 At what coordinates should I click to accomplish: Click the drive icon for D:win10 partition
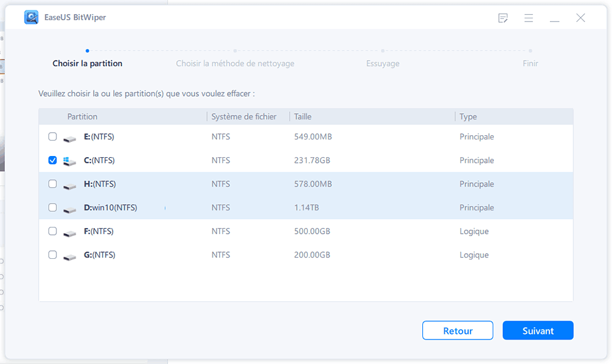click(70, 209)
